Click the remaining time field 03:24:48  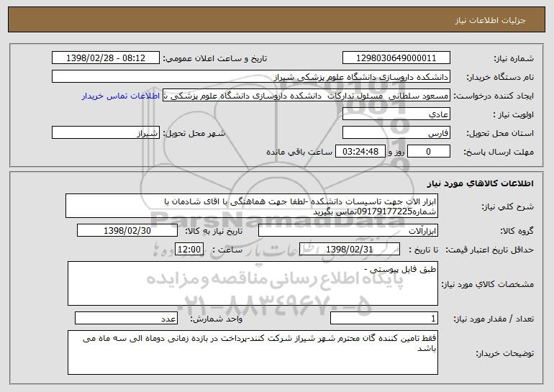[x=360, y=151]
